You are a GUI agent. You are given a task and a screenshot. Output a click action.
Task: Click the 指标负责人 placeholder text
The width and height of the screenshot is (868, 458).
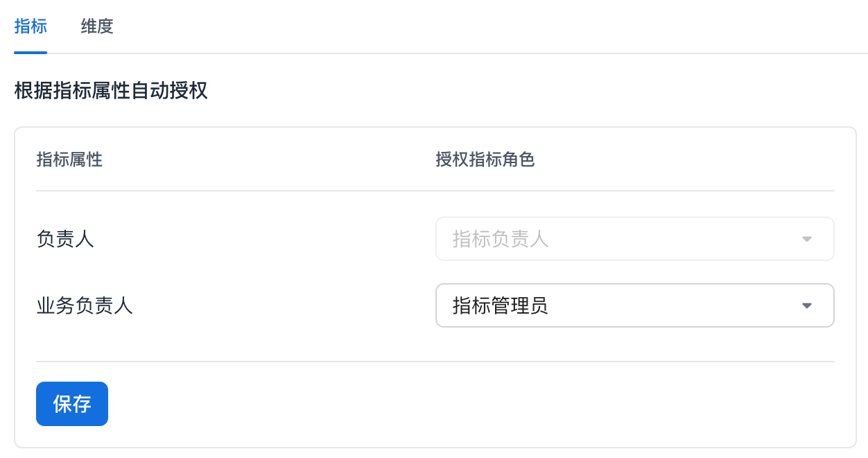coord(501,239)
